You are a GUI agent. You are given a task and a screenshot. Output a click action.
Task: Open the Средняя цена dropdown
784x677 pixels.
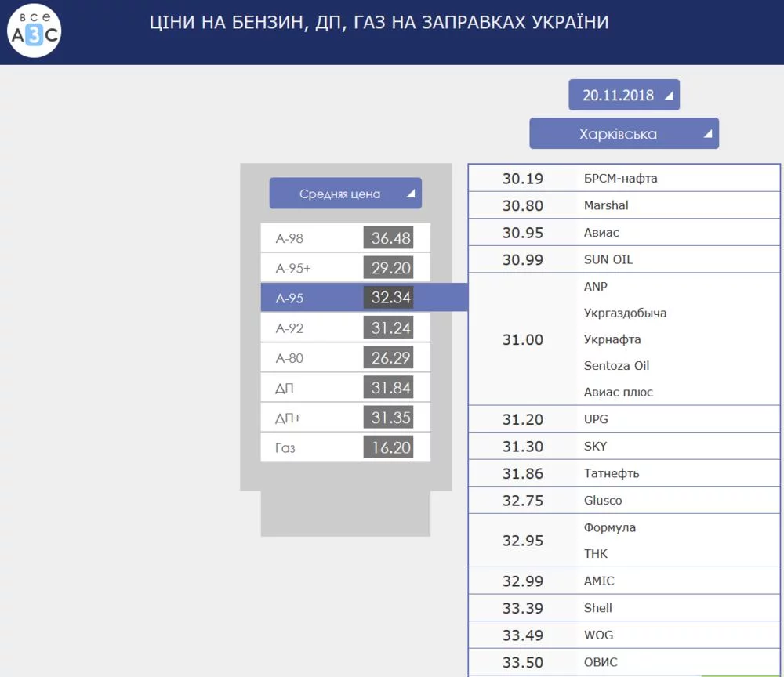(x=346, y=194)
